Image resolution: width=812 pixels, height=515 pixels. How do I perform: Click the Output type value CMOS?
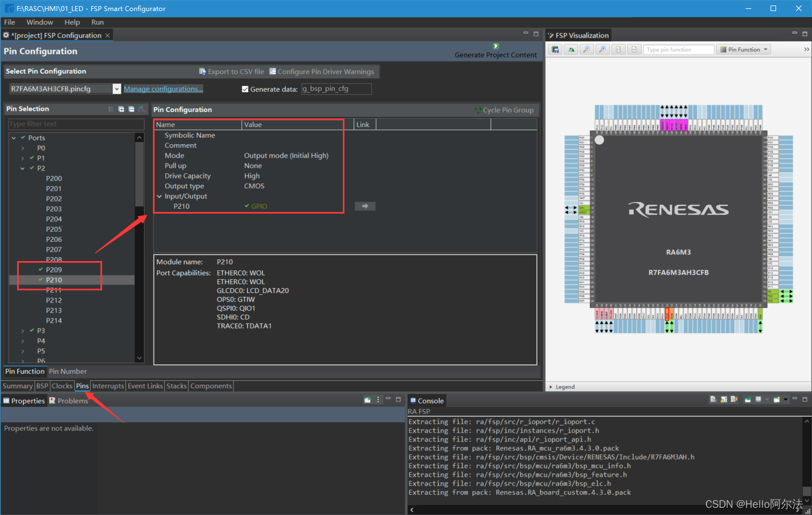click(254, 186)
